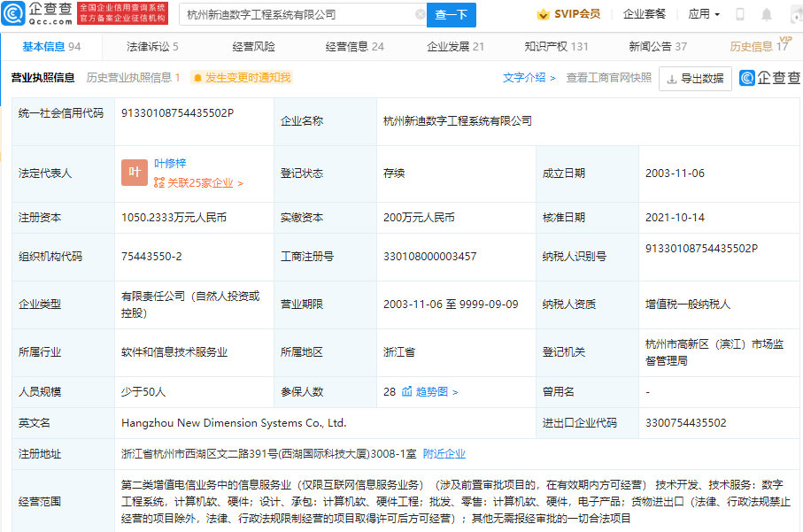Open 附近企业 link
This screenshot has width=803, height=532.
444,454
